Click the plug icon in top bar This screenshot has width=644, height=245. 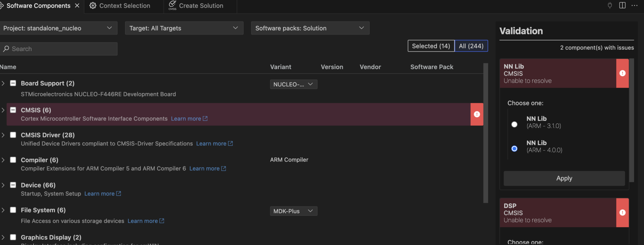click(x=610, y=5)
